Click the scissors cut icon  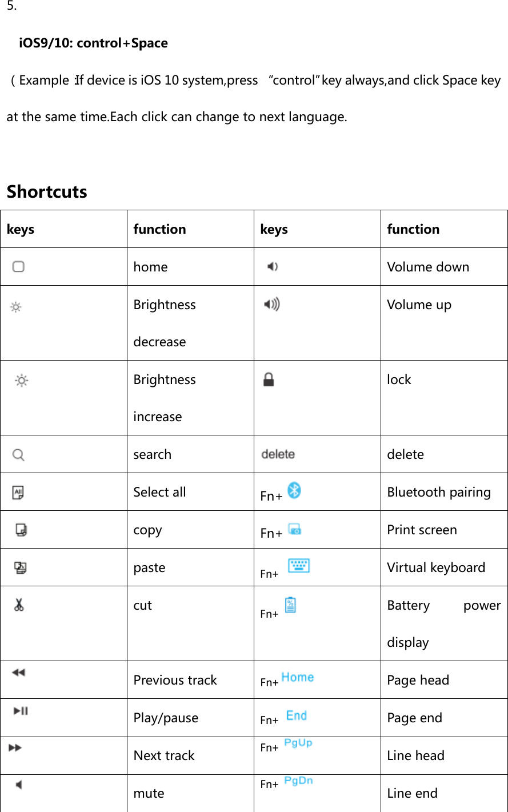(19, 605)
